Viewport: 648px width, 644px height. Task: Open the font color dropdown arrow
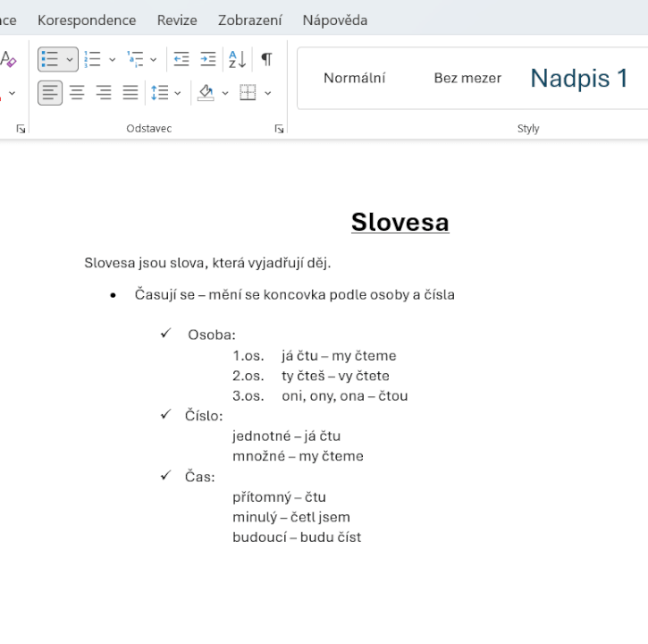click(x=12, y=93)
